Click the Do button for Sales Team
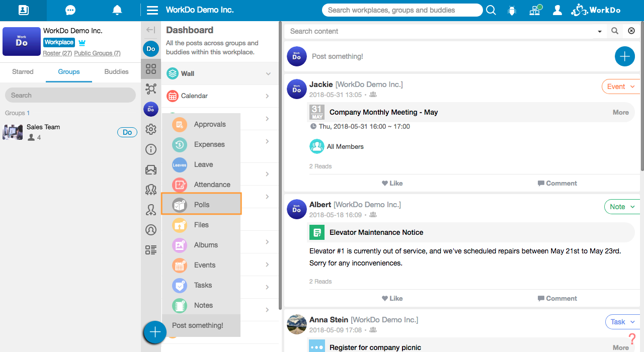Image resolution: width=644 pixels, height=352 pixels. pyautogui.click(x=127, y=132)
